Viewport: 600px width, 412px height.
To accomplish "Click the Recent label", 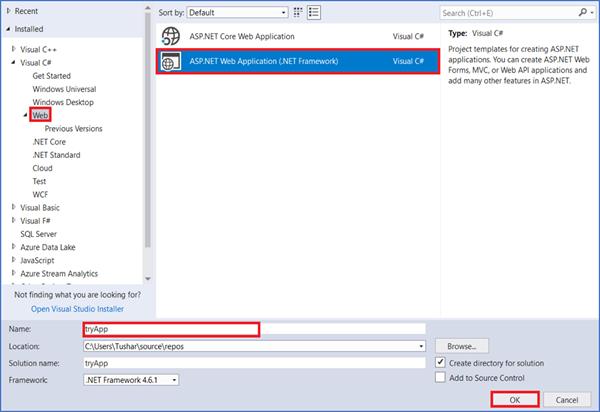I will point(26,11).
